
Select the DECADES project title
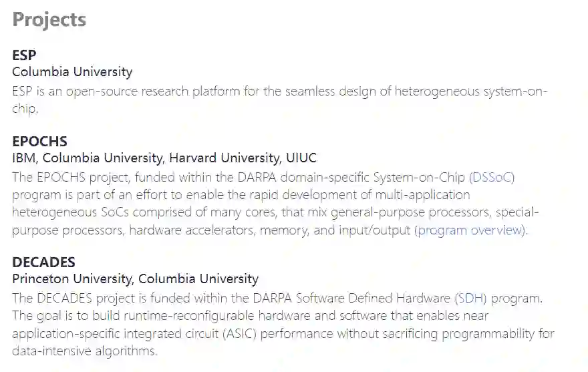[x=44, y=262]
